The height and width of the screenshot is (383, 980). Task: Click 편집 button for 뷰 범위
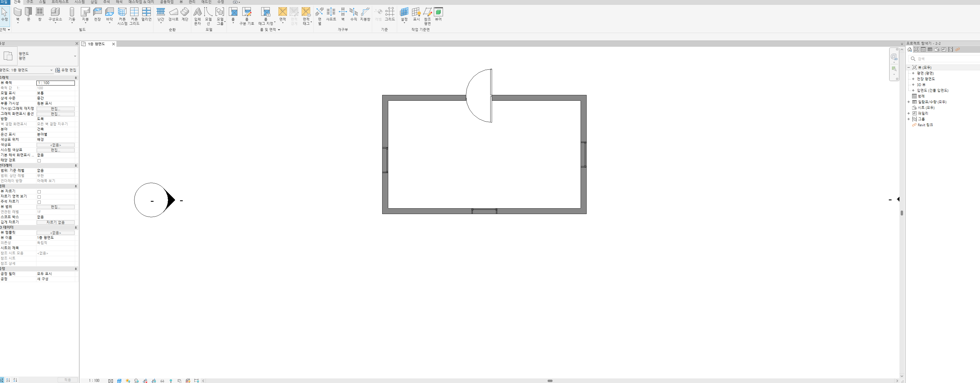tap(56, 207)
